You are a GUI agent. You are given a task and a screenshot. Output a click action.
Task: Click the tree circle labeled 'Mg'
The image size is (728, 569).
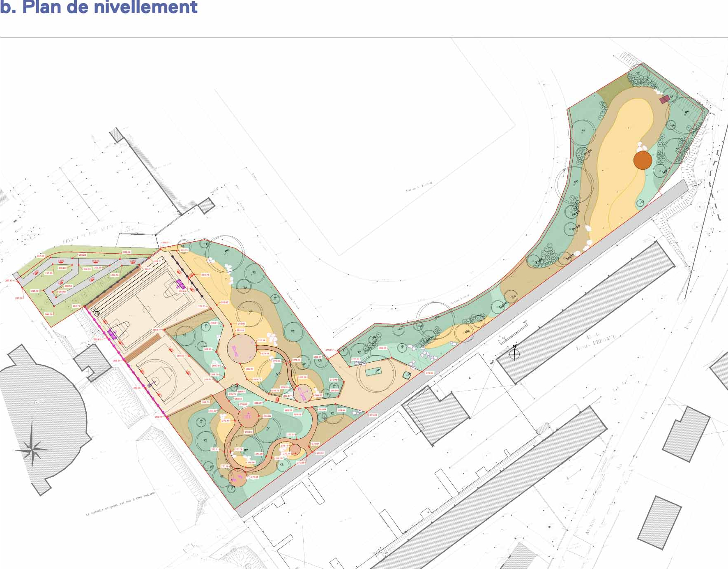(x=465, y=332)
